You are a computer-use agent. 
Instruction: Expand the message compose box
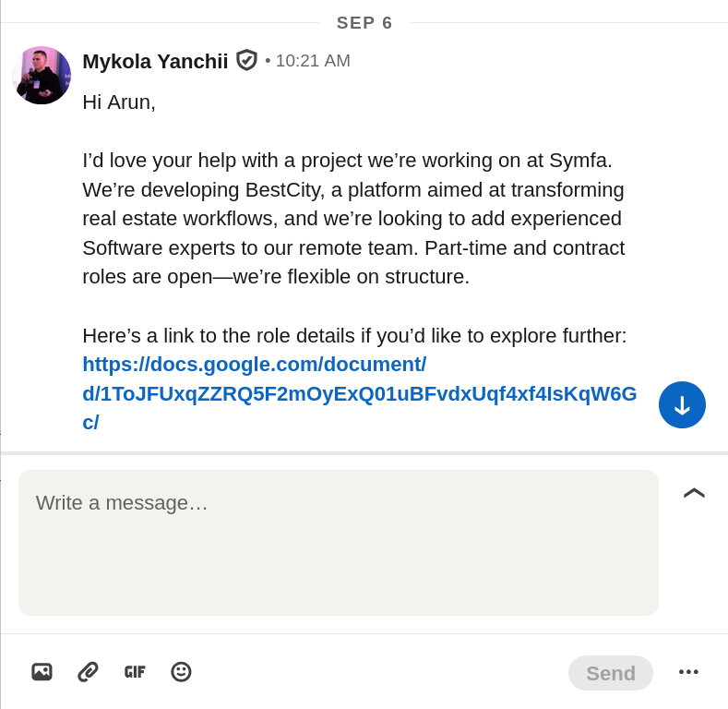pos(694,493)
